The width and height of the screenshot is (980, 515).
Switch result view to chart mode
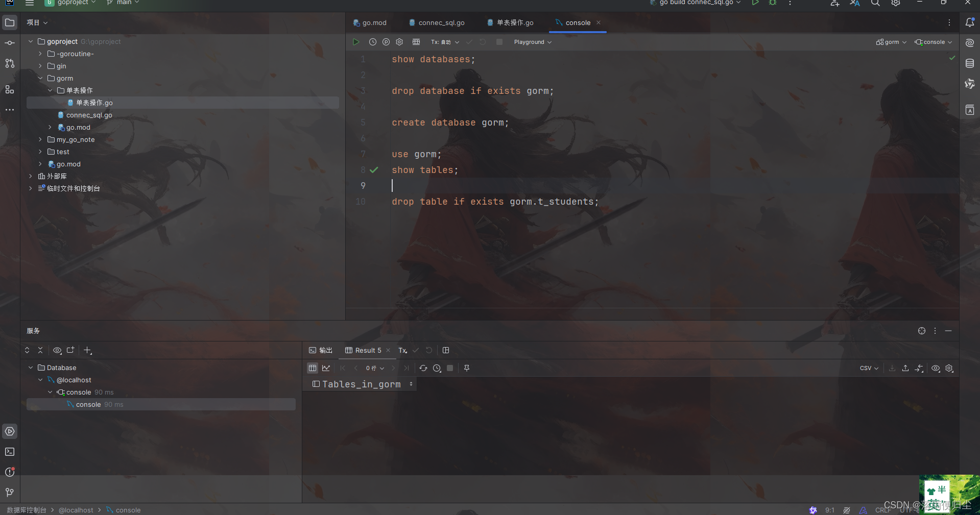[326, 368]
